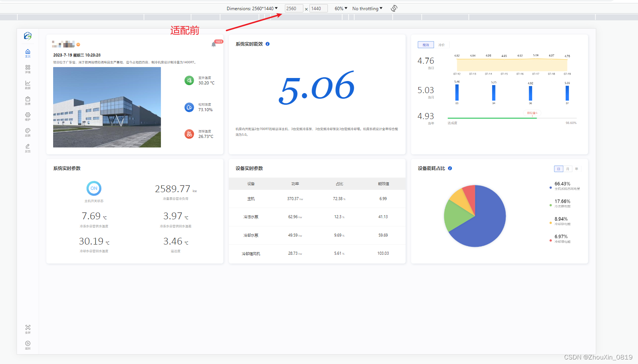Image resolution: width=638 pixels, height=364 pixels.
Task: Click the width input showing 2560
Action: pyautogui.click(x=294, y=8)
